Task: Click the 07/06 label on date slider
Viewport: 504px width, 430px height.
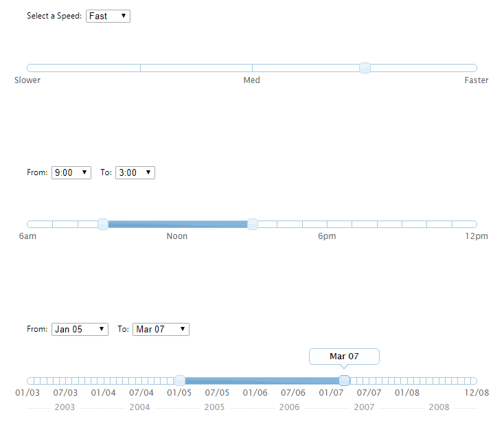Action: coord(293,393)
